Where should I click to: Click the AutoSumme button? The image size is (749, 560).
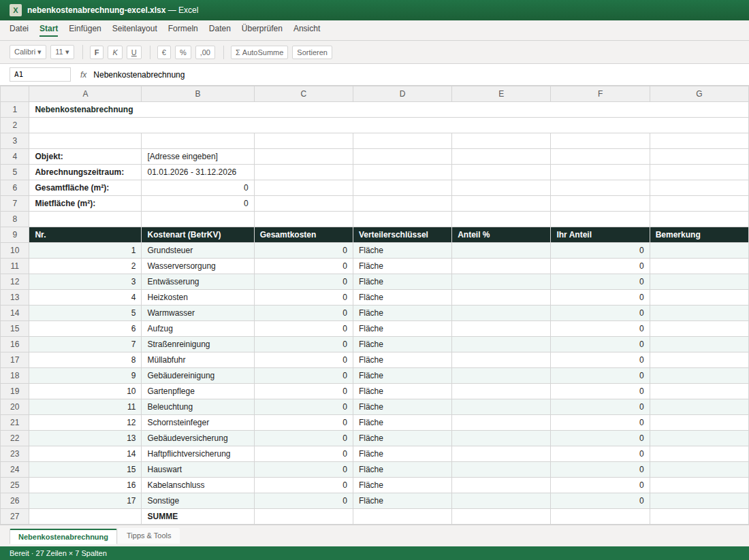click(259, 52)
